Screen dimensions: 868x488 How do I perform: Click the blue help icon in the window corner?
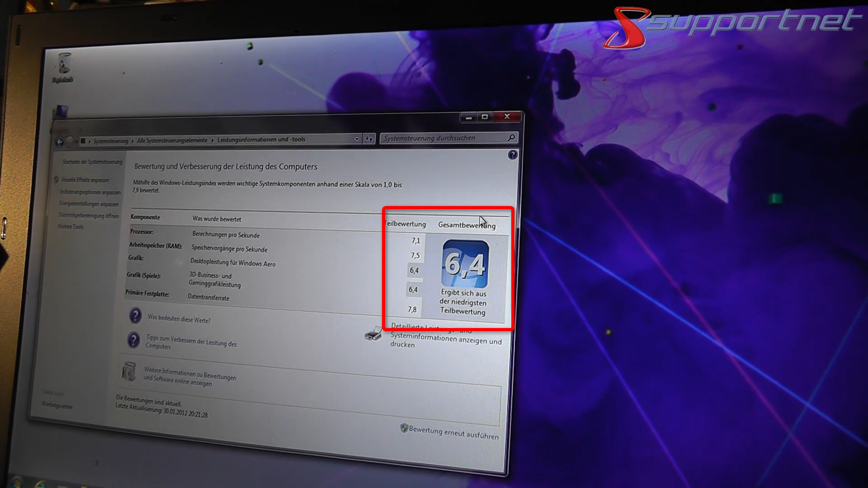click(513, 155)
